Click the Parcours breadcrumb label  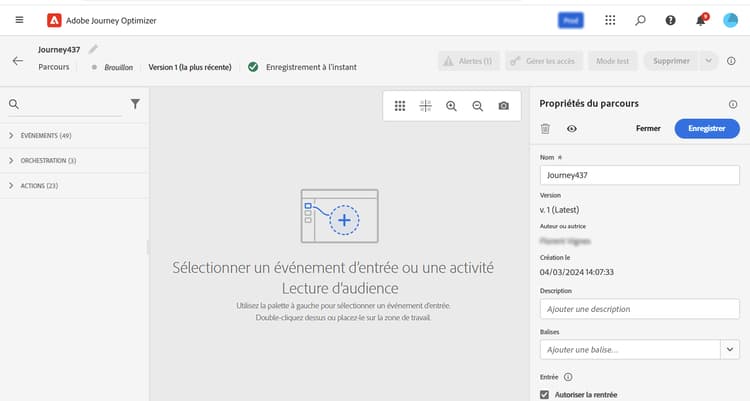[54, 67]
